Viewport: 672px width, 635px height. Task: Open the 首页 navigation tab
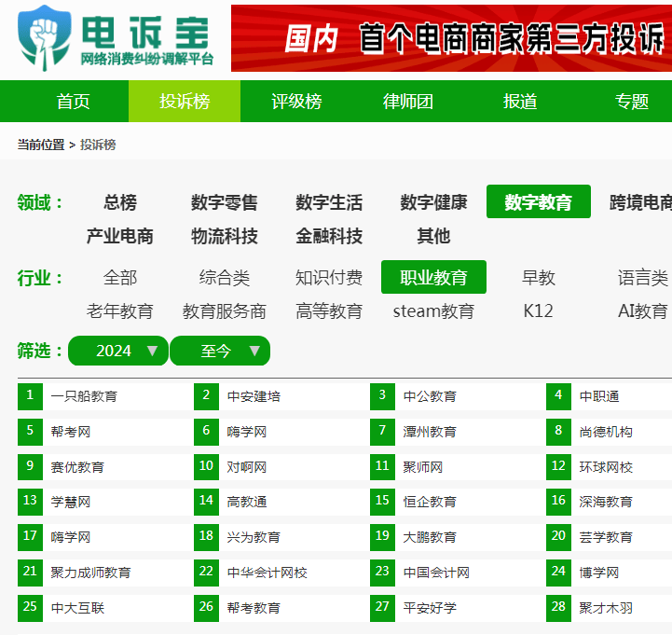pyautogui.click(x=73, y=102)
